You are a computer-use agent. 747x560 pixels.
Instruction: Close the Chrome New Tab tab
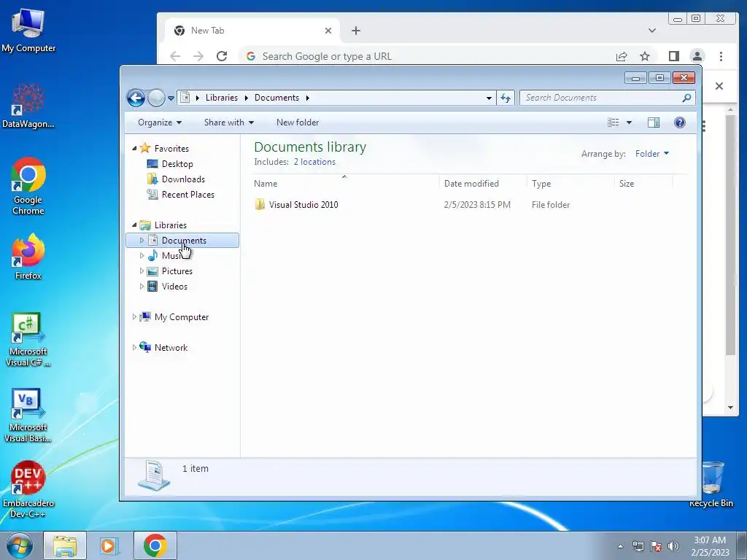point(328,31)
